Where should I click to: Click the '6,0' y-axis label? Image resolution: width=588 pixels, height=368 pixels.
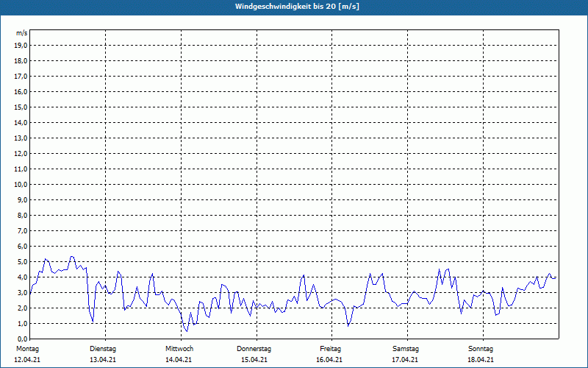[x=22, y=246]
